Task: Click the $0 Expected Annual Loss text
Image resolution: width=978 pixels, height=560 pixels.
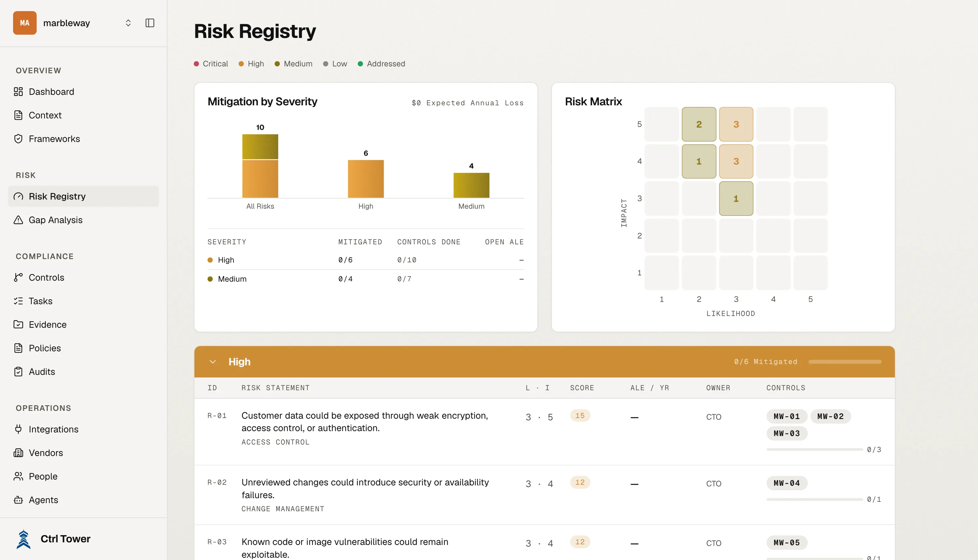Action: coord(467,103)
